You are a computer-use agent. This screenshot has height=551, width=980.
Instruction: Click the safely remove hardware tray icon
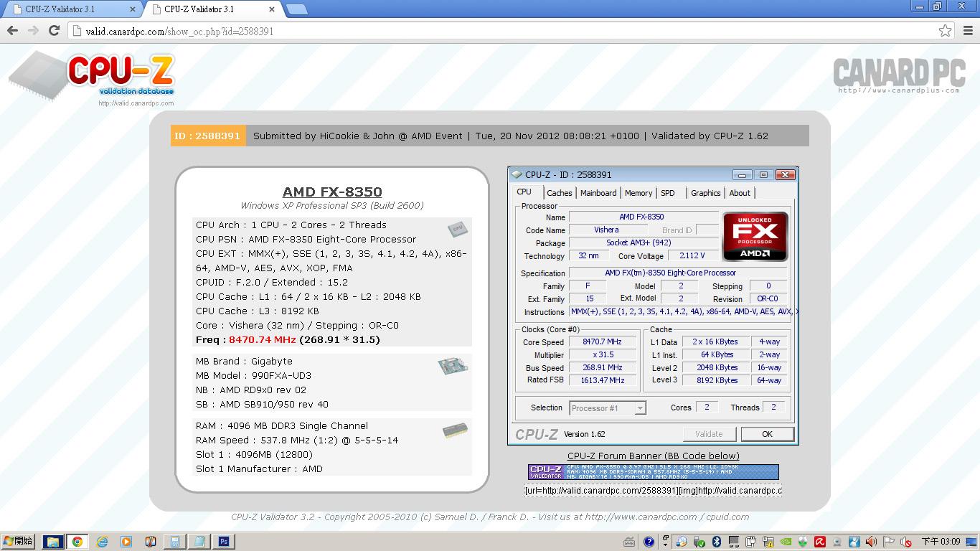tap(698, 542)
